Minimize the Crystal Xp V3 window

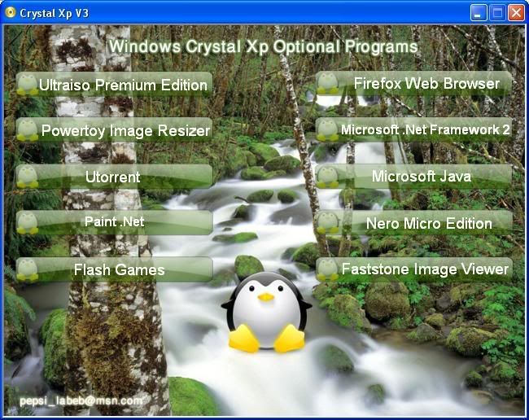[479, 13]
